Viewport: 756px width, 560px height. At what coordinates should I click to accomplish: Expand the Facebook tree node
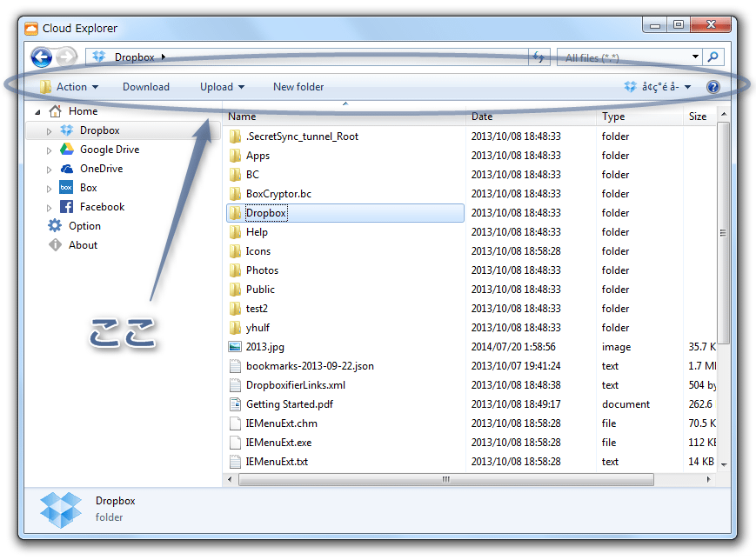click(x=49, y=208)
